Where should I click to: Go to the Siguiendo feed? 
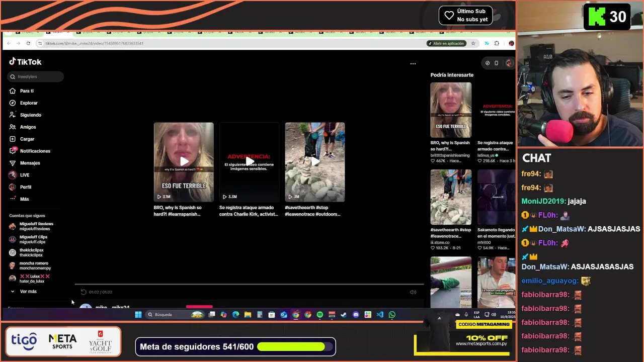coord(25,115)
